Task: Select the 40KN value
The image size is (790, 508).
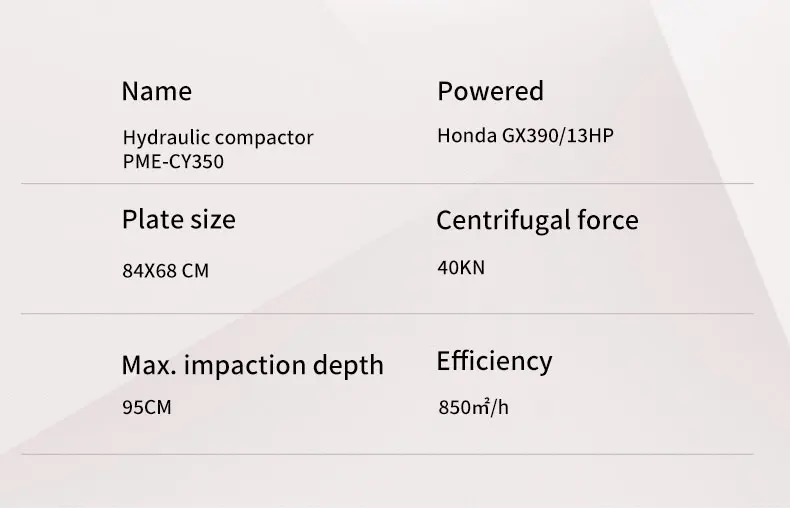Action: tap(461, 268)
